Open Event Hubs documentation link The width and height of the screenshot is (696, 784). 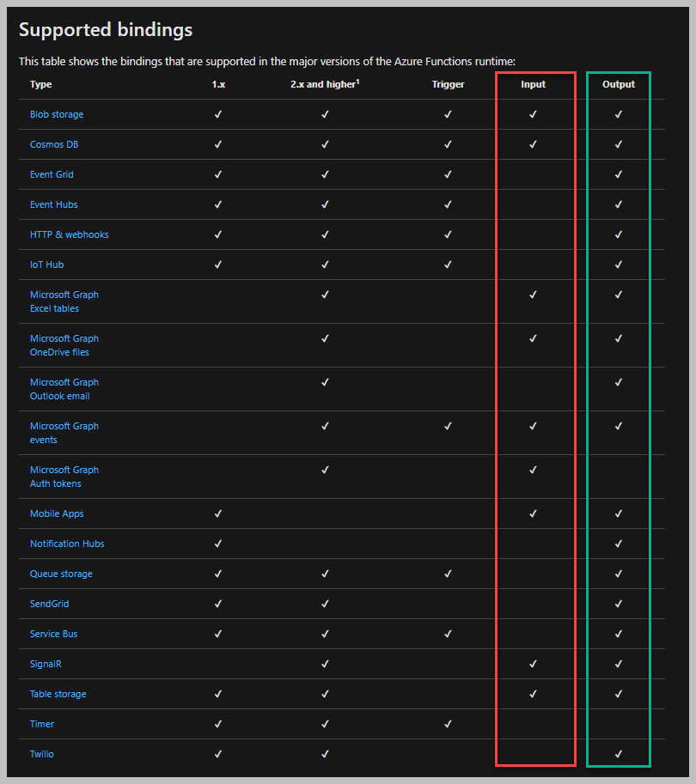(x=53, y=204)
